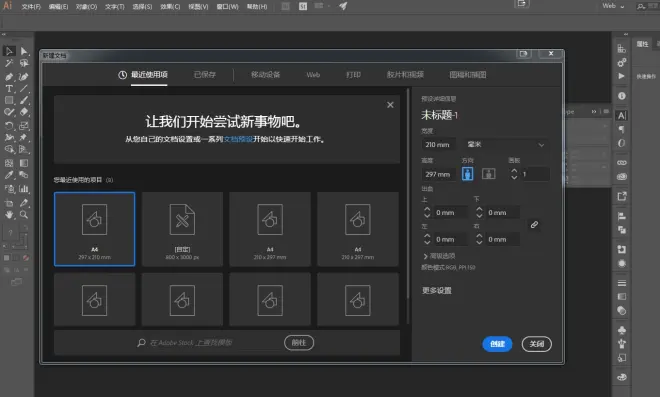Viewport: 660px width, 397px height.
Task: Select the A4 297 x 210 mm preset
Action: point(95,229)
